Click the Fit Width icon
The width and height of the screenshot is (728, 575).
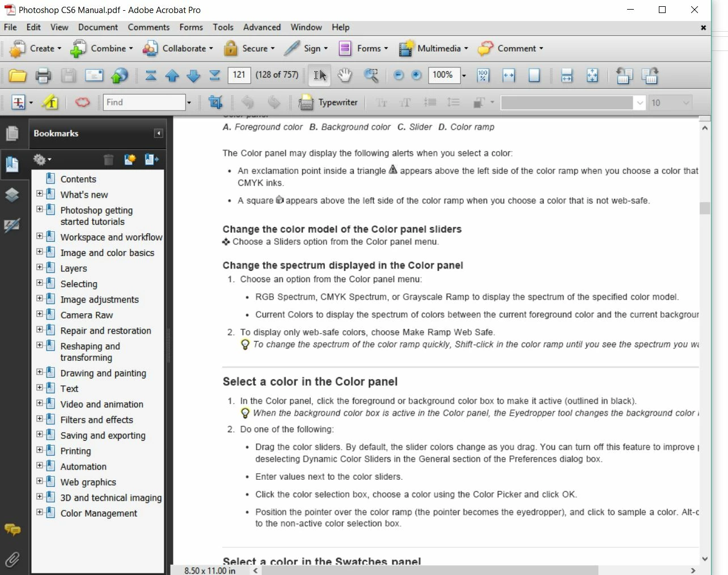point(509,75)
